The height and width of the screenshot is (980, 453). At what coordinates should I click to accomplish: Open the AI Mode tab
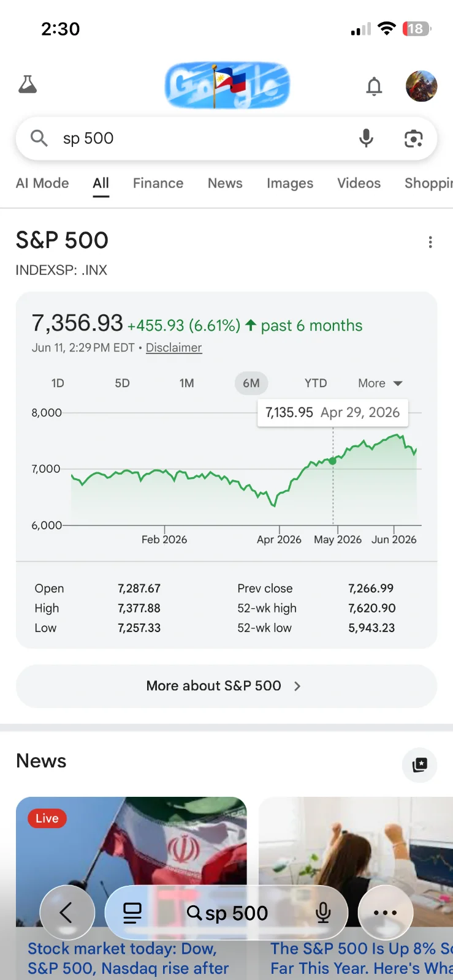(x=42, y=183)
